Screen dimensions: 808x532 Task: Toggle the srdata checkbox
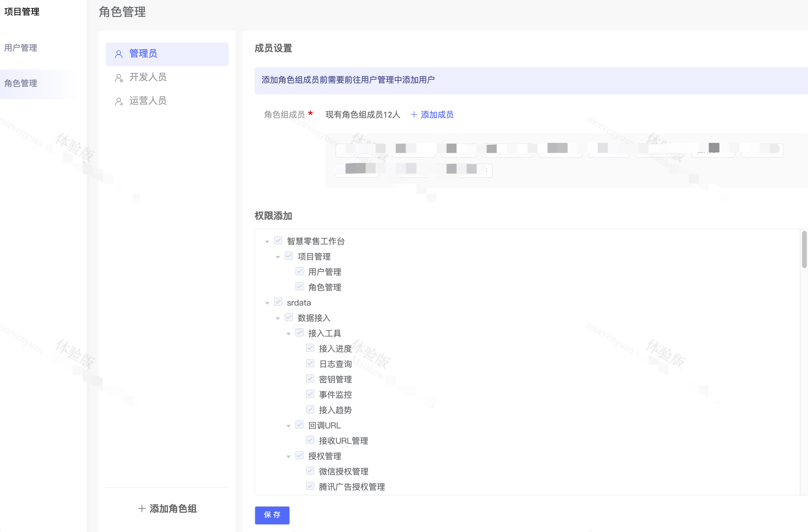point(278,302)
